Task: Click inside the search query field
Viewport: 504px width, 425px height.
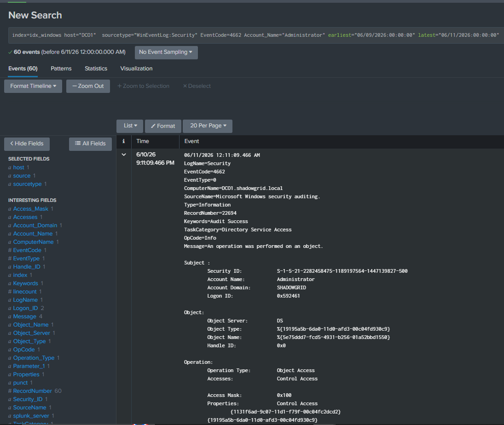Action: tap(255, 35)
